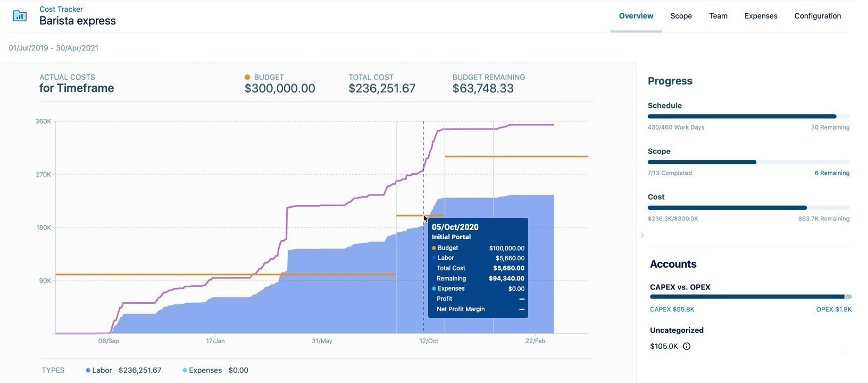Click the OPEX $1.8K link
Screen dimensions: 868x383
[x=833, y=309]
